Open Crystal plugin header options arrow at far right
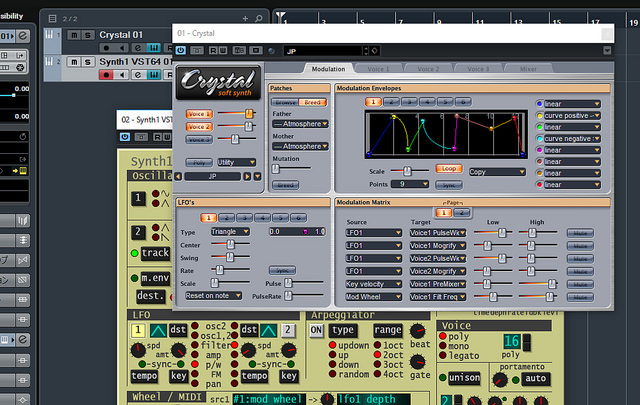This screenshot has width=640, height=405. [607, 50]
